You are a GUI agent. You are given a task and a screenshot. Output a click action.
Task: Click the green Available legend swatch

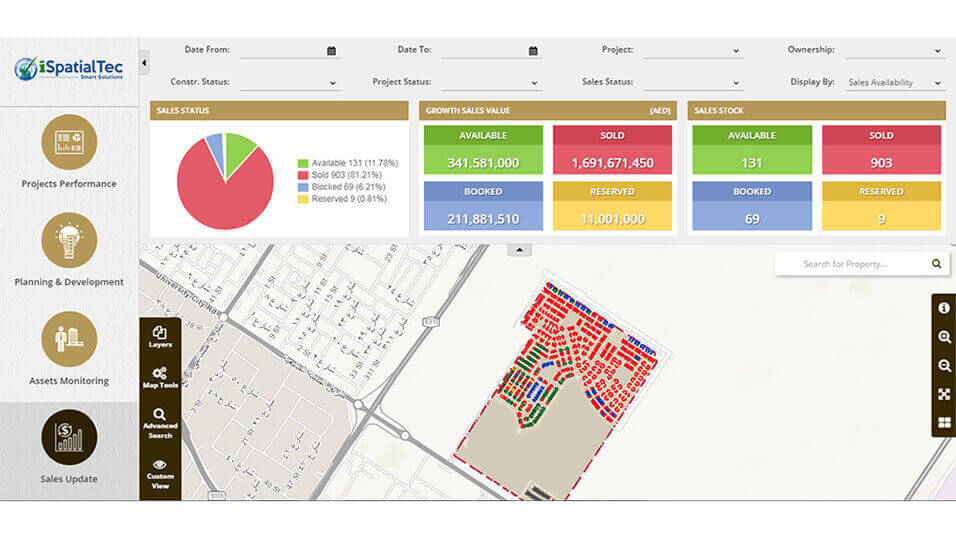[x=303, y=163]
